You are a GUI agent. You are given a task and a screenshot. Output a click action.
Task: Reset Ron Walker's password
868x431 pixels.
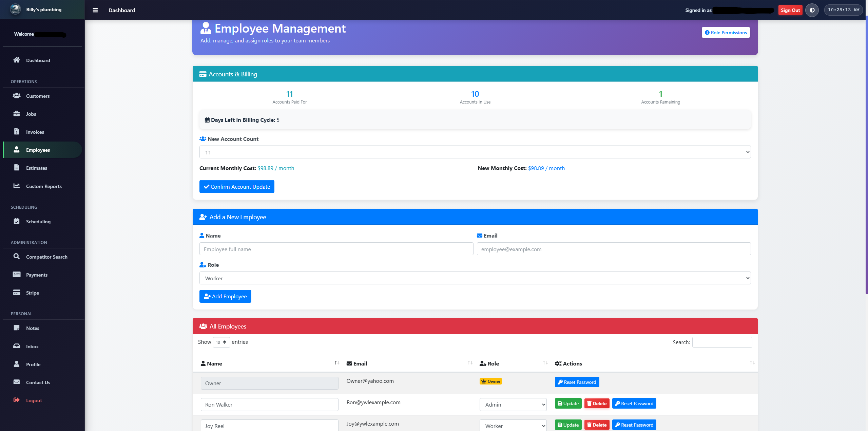pos(634,404)
